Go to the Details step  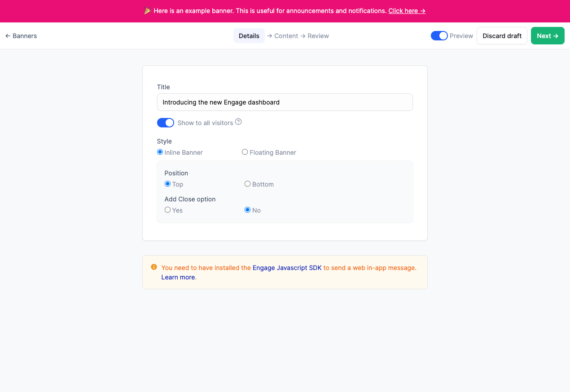[x=249, y=36]
